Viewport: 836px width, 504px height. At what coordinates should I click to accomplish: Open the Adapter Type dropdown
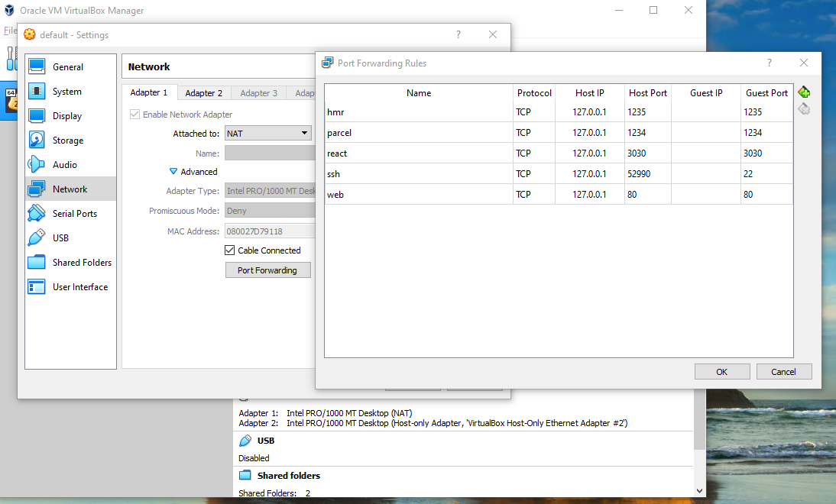pos(271,191)
